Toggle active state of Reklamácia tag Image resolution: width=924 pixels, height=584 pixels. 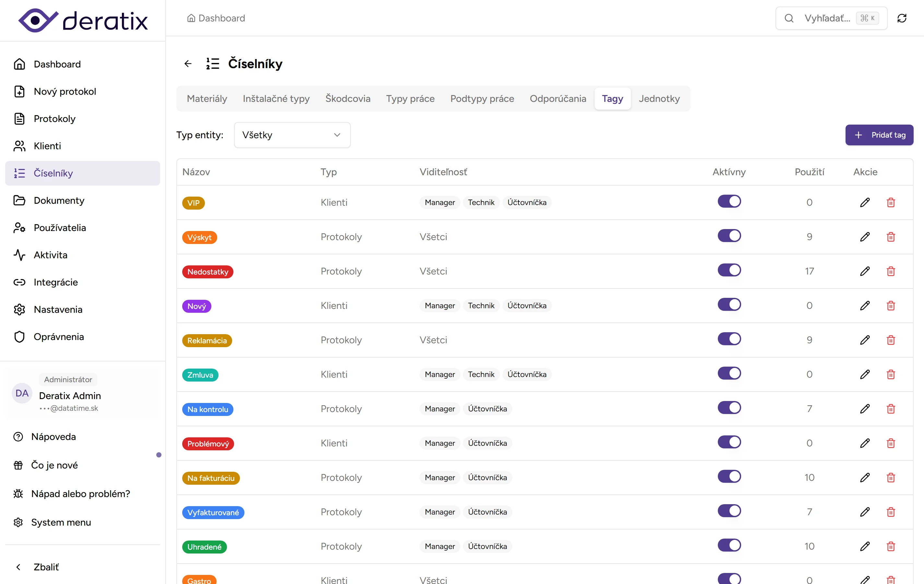(x=729, y=339)
